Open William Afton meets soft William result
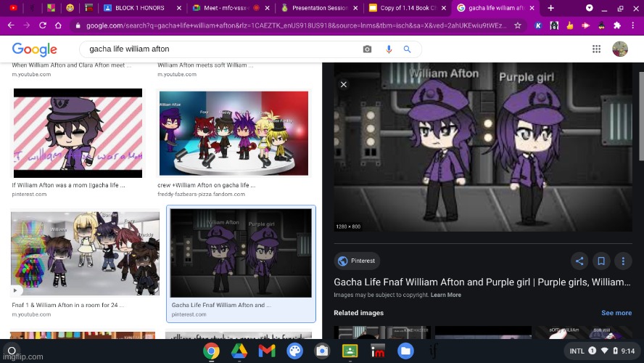644x363 pixels. 205,65
